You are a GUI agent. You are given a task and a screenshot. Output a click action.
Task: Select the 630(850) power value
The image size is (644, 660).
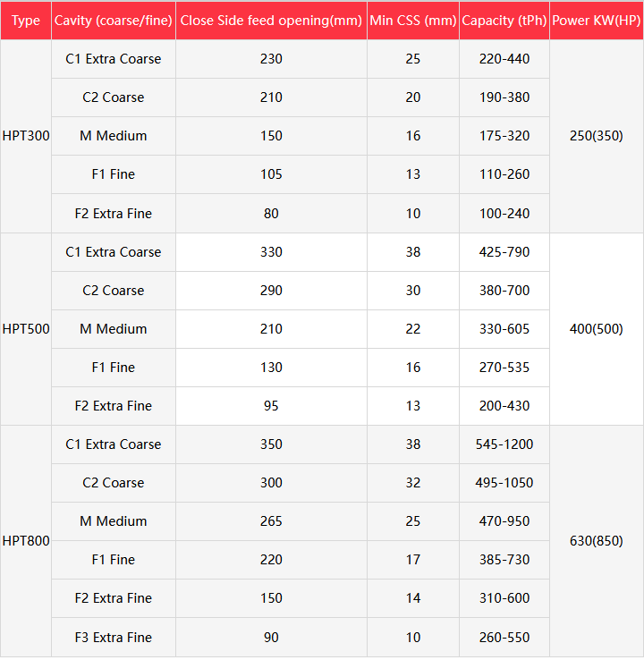click(x=597, y=541)
